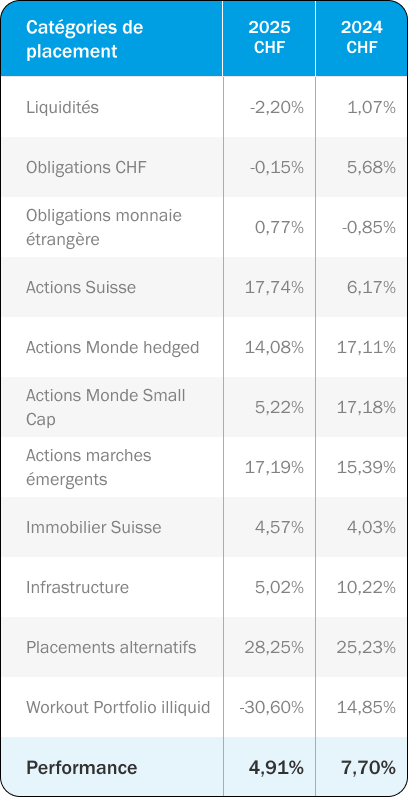Select the Actions Monde Small Cap label
Viewport: 408px width, 797px height.
tap(106, 407)
